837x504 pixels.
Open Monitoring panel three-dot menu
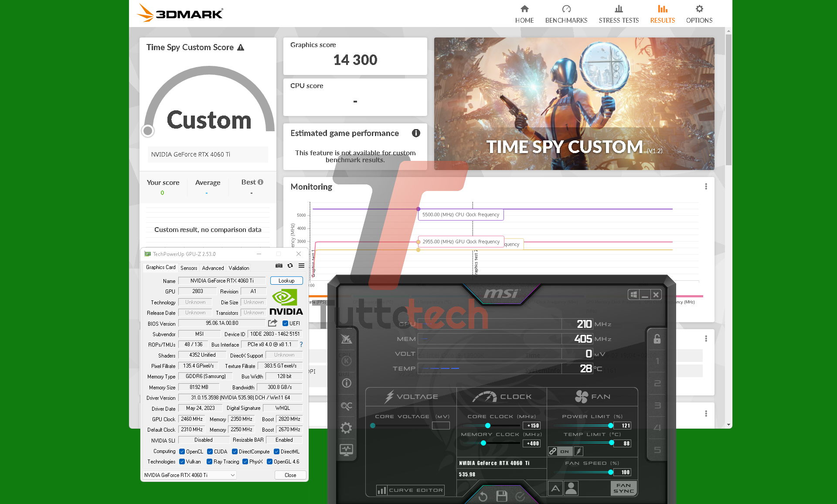pos(706,187)
